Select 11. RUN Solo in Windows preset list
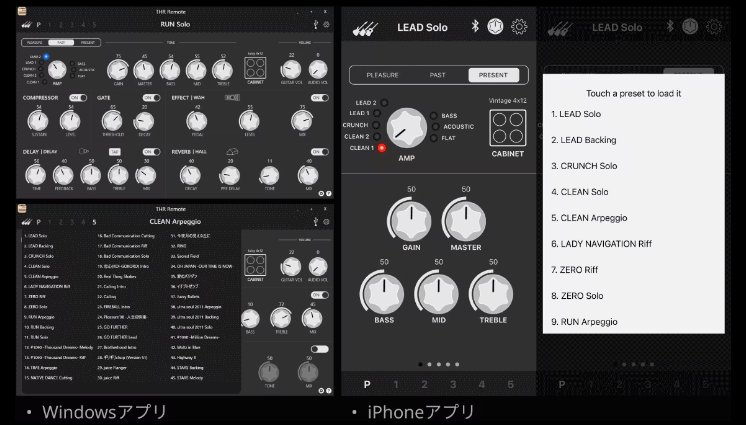 pyautogui.click(x=36, y=337)
